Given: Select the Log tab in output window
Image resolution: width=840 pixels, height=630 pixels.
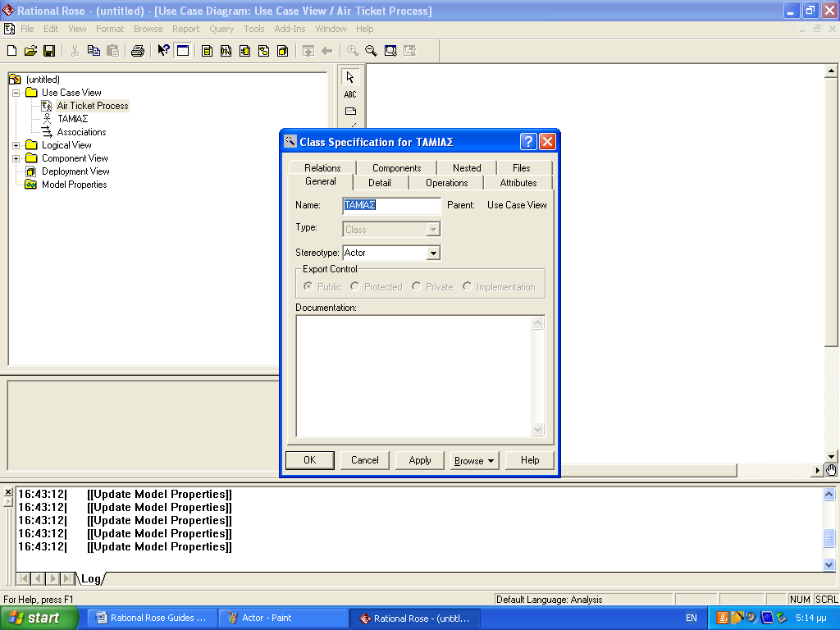Looking at the screenshot, I should pos(91,578).
